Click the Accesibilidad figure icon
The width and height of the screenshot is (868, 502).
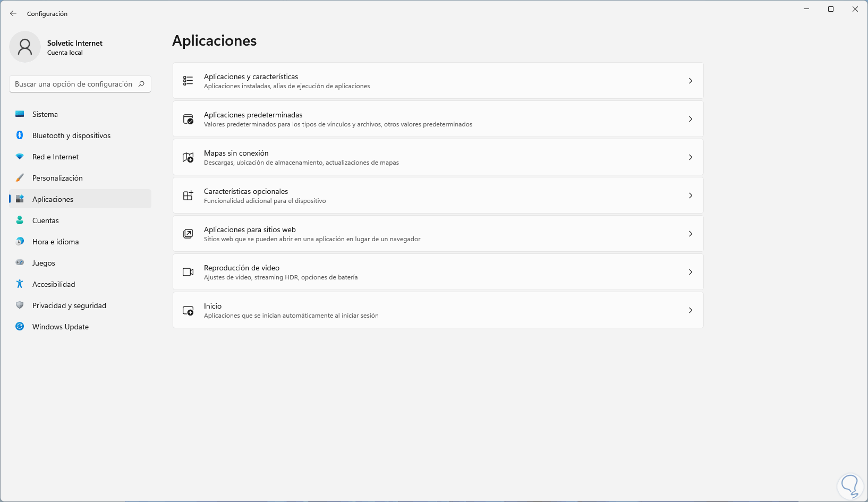tap(20, 284)
